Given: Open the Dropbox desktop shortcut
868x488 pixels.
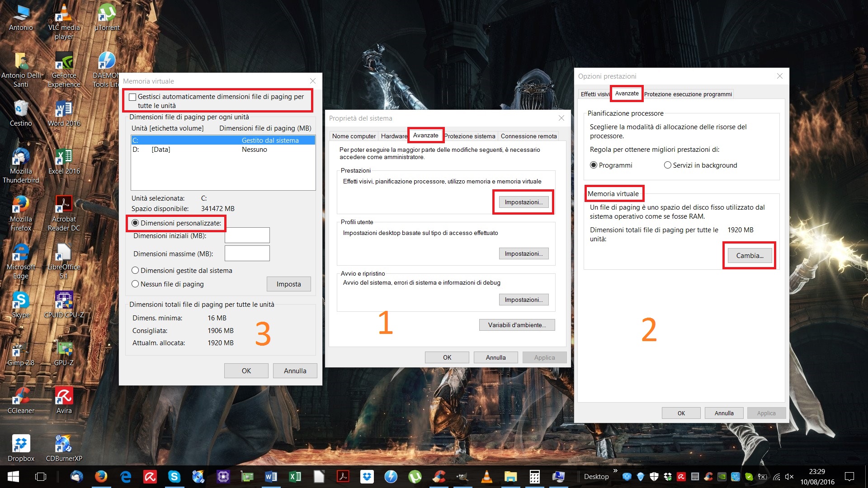Looking at the screenshot, I should (21, 448).
